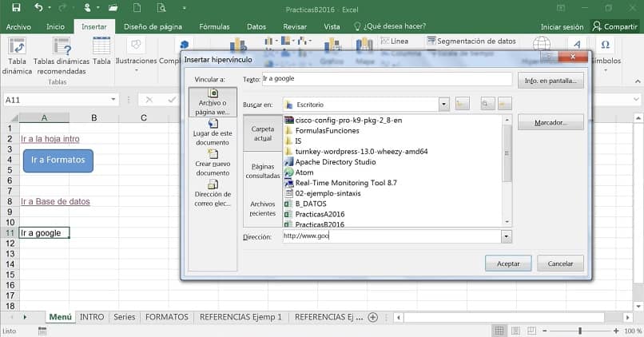Switch to the Vista tab

pyautogui.click(x=332, y=26)
